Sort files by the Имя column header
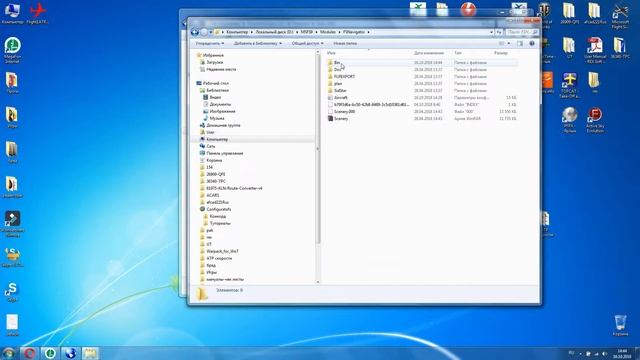This screenshot has width=640, height=360. pyautogui.click(x=331, y=53)
